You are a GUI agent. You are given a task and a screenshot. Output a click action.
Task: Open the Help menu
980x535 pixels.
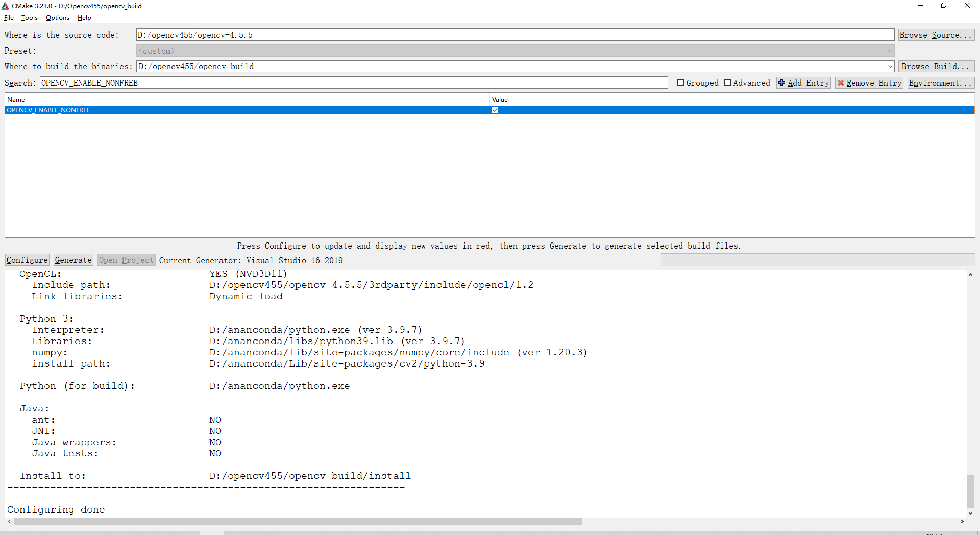coord(84,18)
